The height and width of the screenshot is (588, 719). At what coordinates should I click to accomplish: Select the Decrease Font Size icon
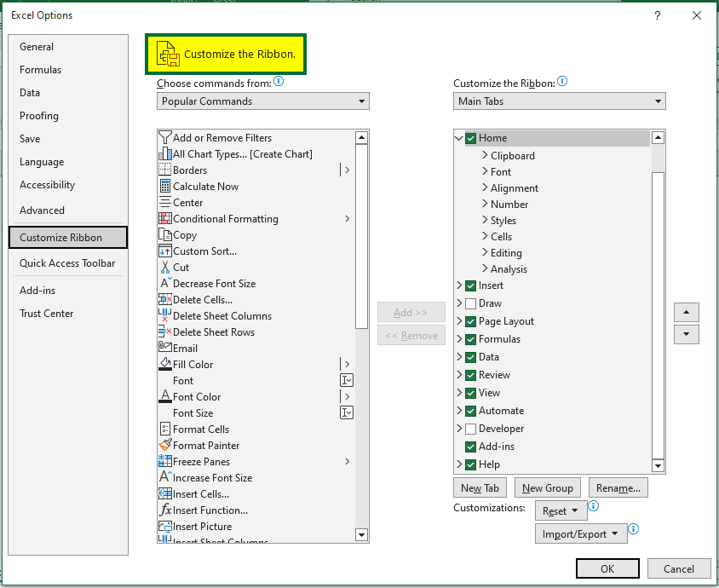[165, 283]
